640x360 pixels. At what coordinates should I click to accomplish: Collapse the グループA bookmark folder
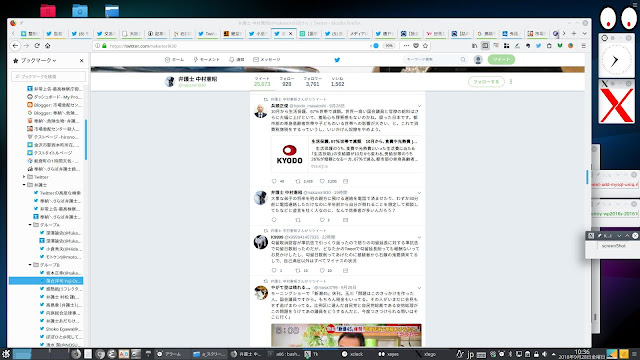pyautogui.click(x=30, y=225)
